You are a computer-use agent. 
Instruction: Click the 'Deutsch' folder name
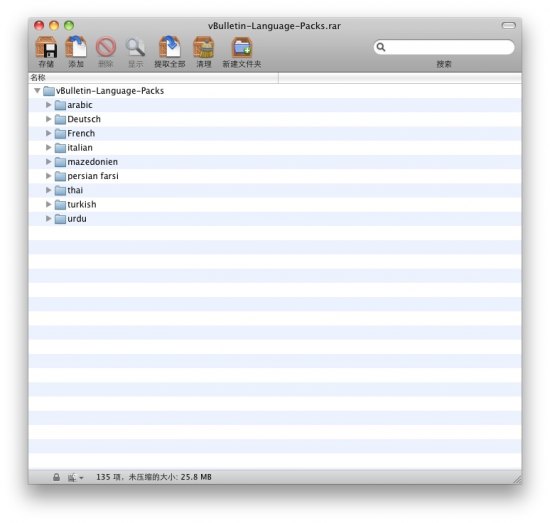[x=84, y=119]
